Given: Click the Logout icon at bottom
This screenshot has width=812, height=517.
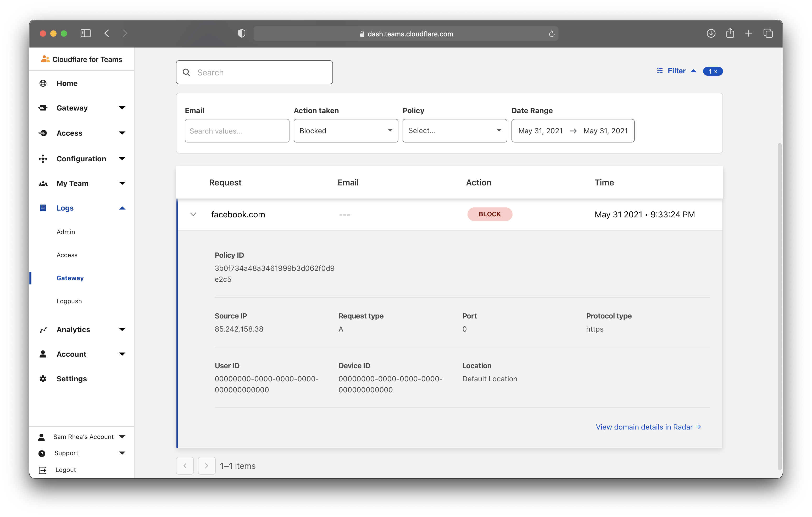Looking at the screenshot, I should pyautogui.click(x=42, y=470).
